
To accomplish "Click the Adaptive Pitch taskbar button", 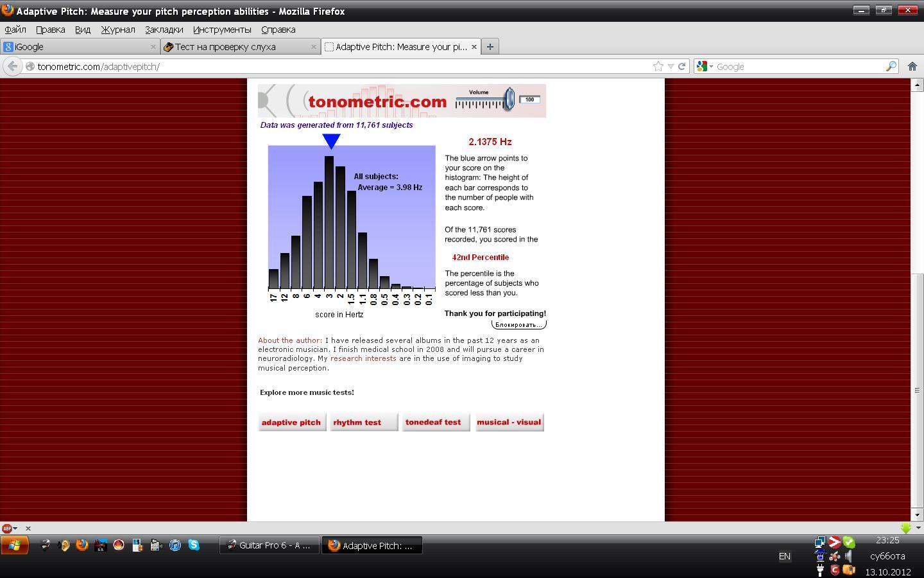I will tap(372, 545).
